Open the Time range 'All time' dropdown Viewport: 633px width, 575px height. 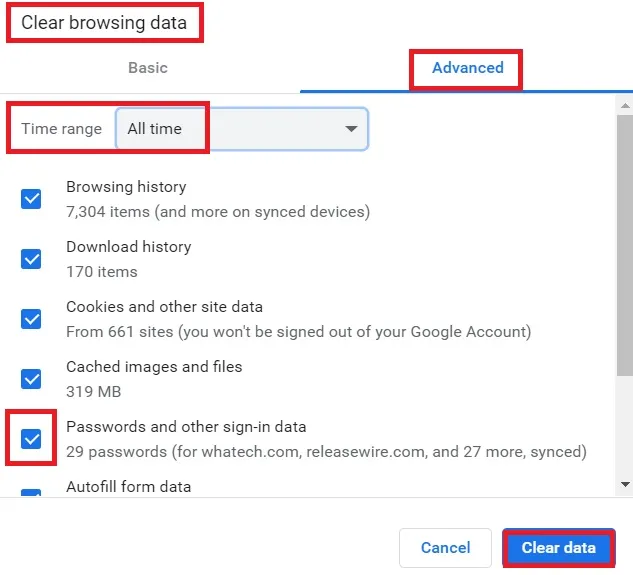coord(242,129)
